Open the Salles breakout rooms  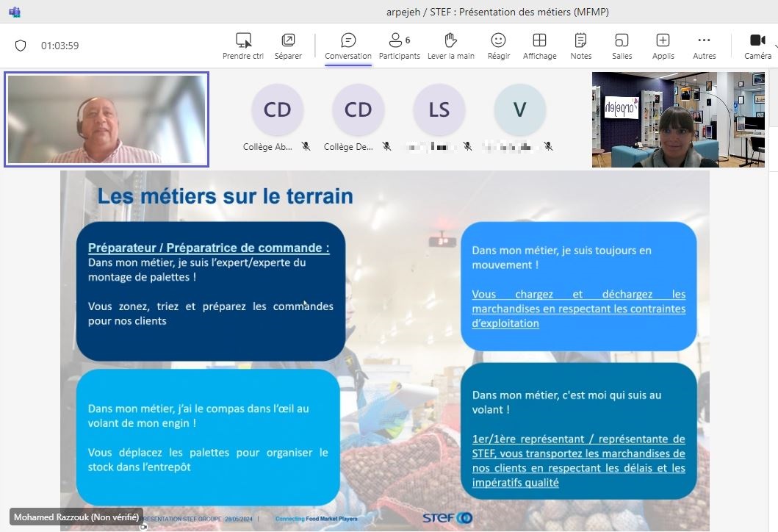[622, 40]
